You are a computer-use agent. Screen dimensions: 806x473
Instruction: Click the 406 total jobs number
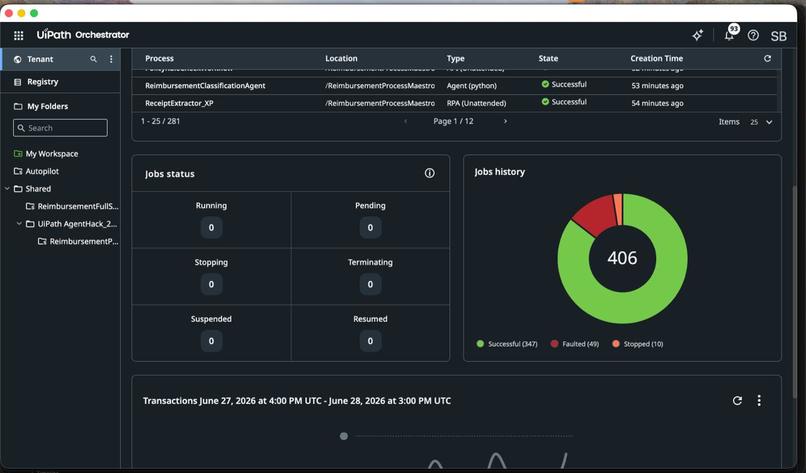[x=622, y=258]
